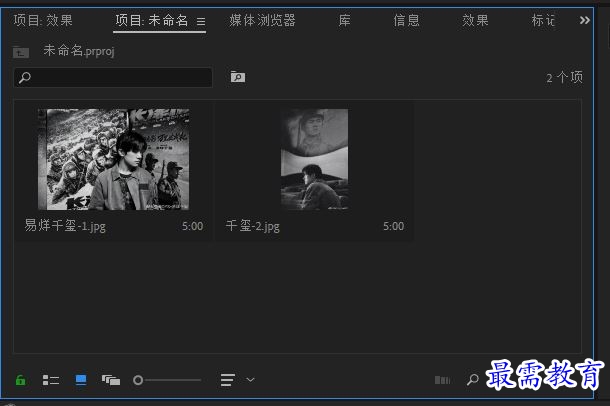Switch to the 项目: 效果 tab

[x=43, y=20]
